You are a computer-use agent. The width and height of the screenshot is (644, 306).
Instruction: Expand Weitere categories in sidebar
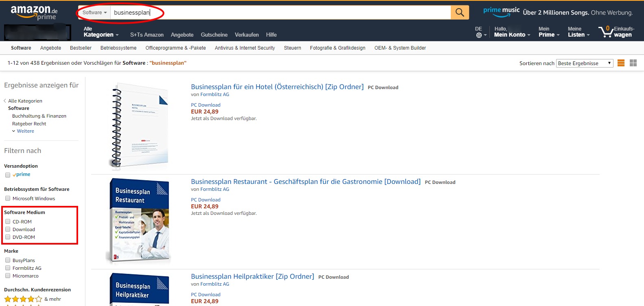(25, 131)
